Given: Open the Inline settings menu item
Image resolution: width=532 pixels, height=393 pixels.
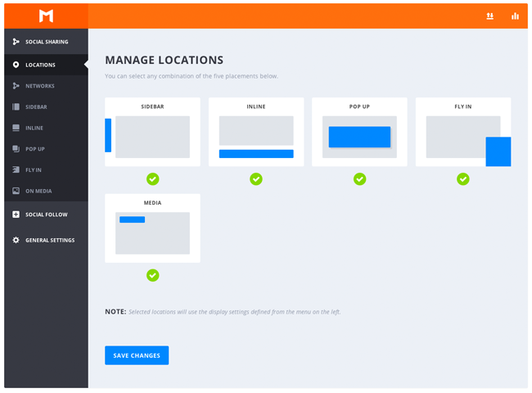Looking at the screenshot, I should 46,128.
